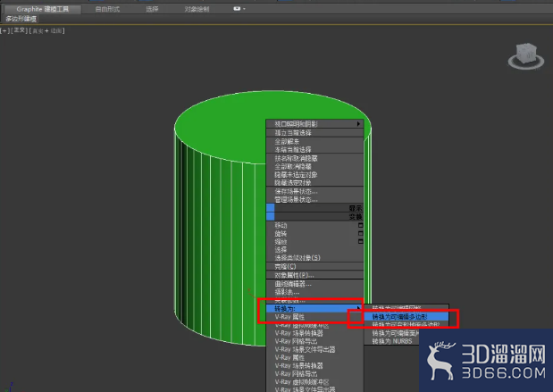The image size is (553, 392).
Task: Click the ribbon minimize toggle icon
Action: [237, 9]
